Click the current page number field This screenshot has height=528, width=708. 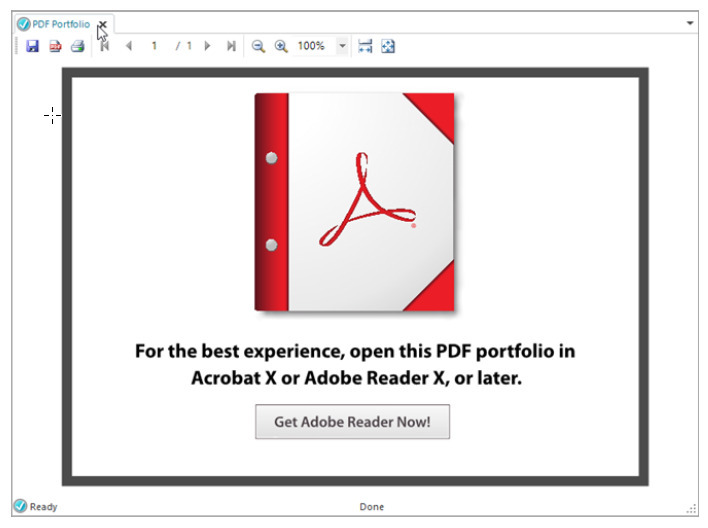(x=154, y=46)
